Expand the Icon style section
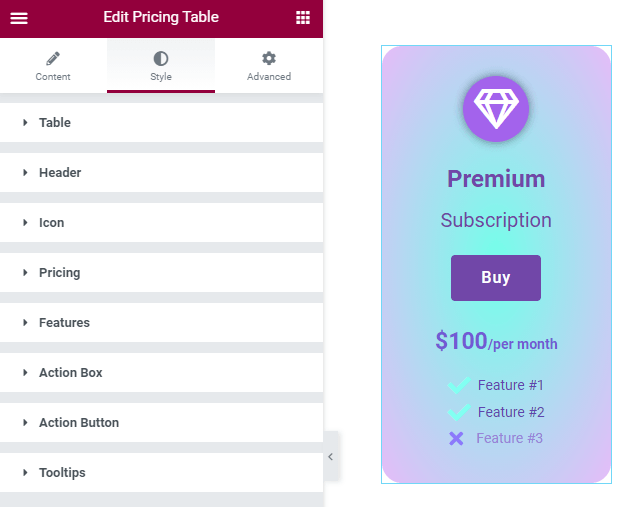The width and height of the screenshot is (627, 507). [162, 222]
